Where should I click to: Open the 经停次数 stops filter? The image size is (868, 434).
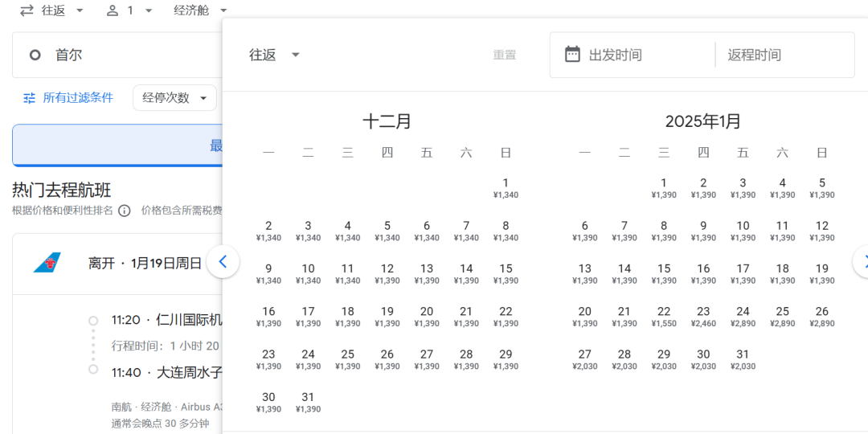pyautogui.click(x=174, y=98)
